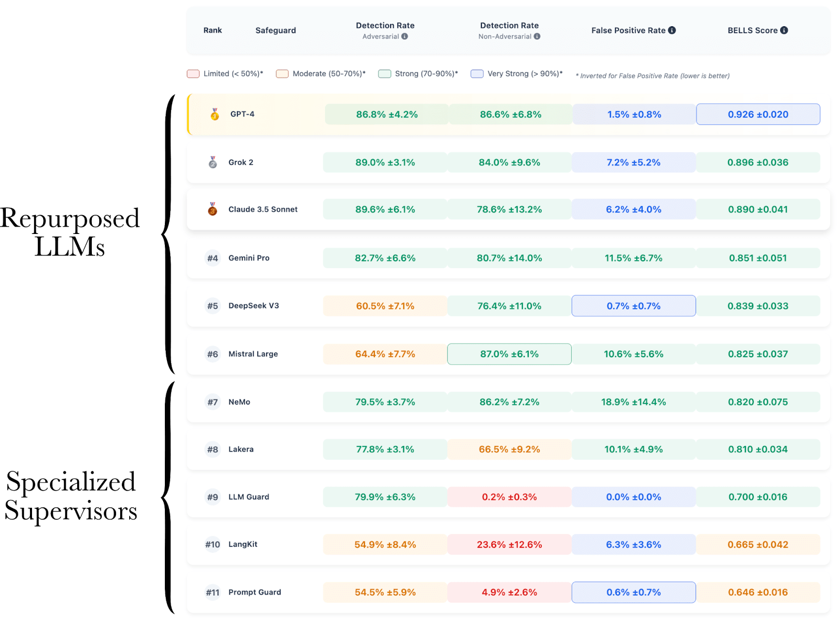Image resolution: width=840 pixels, height=618 pixels.
Task: Select the Grok 2 safeguard name
Action: 241,162
